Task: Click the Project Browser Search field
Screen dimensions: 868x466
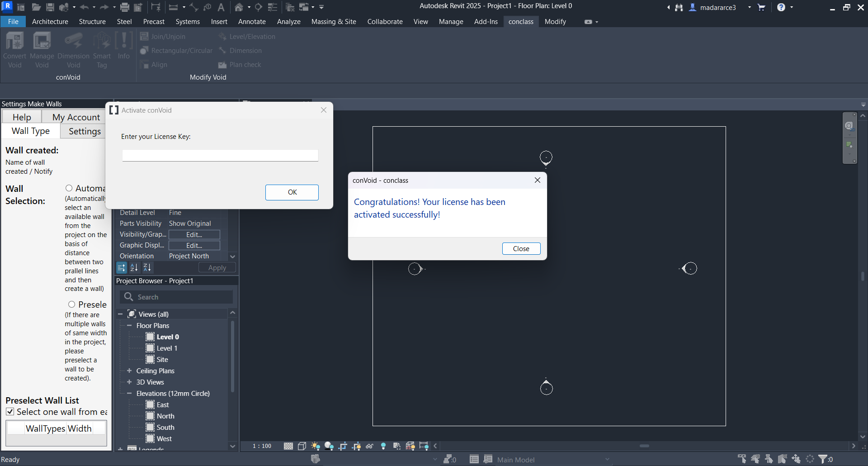Action: [176, 297]
